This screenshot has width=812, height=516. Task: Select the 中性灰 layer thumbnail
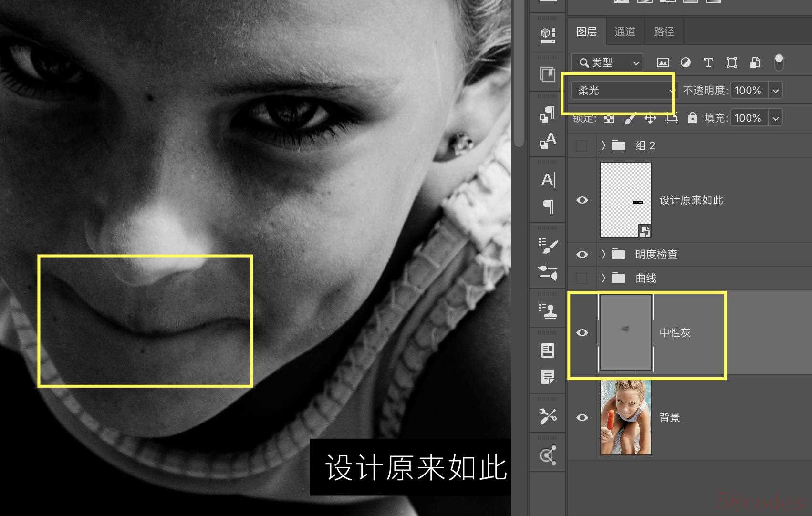coord(625,332)
